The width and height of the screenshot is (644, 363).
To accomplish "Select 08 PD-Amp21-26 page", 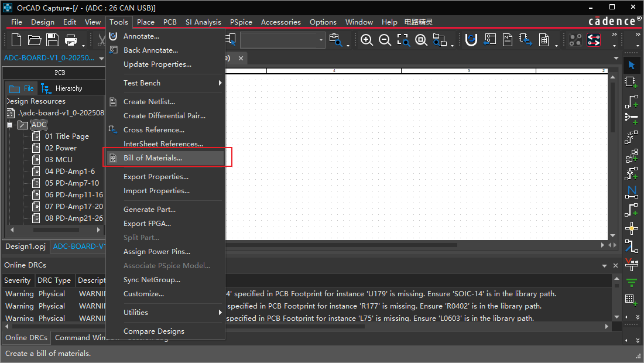I will 74,218.
